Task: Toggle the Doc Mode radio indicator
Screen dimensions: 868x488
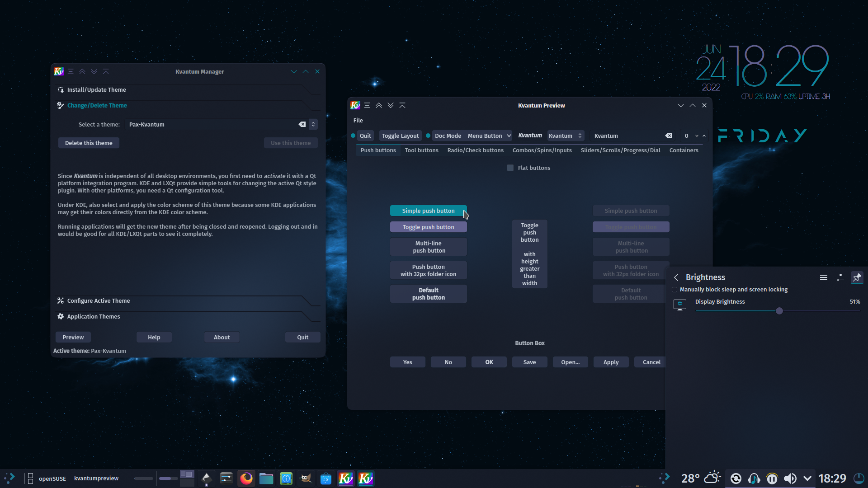Action: pos(428,136)
